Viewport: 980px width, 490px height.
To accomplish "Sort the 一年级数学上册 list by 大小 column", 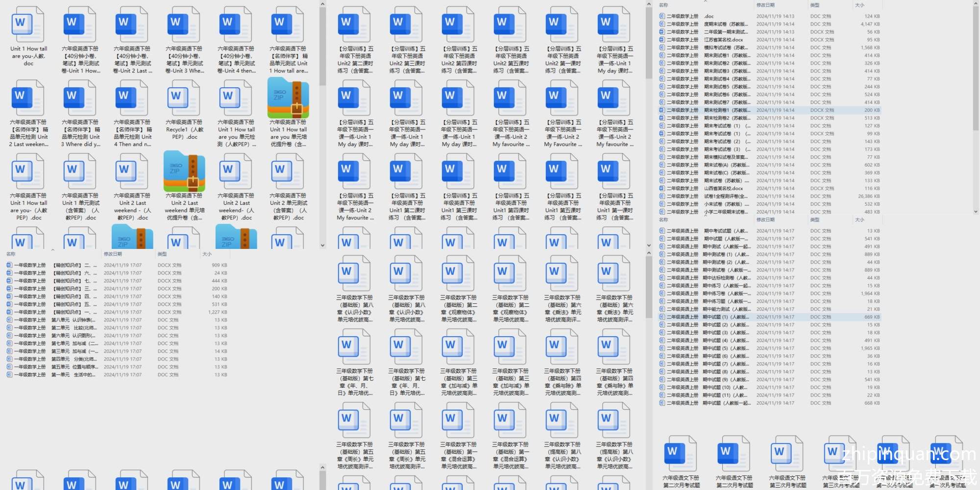I will [x=207, y=254].
